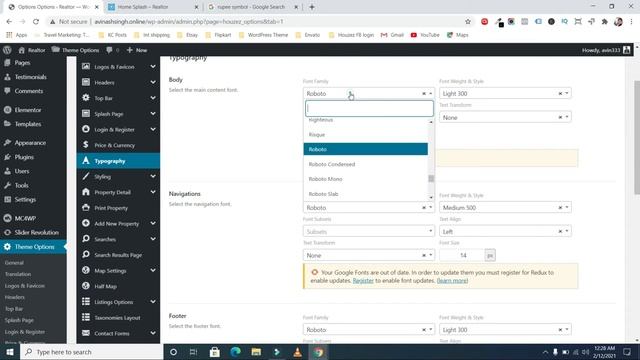Open Navigations Font Family Roboto dropdown
Image resolution: width=640 pixels, height=360 pixels.
click(369, 208)
